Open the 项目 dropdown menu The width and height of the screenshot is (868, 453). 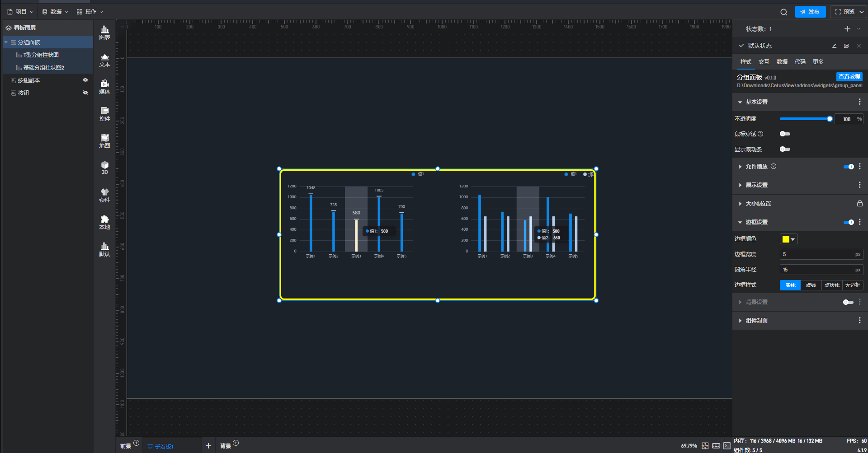click(x=21, y=12)
